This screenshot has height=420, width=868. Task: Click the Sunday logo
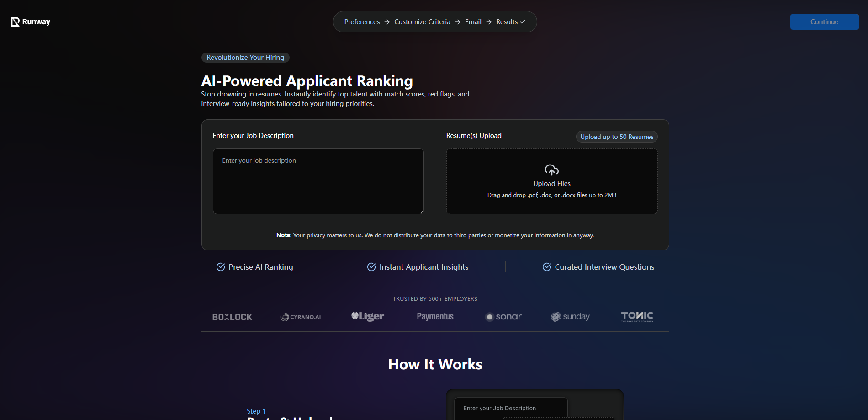click(x=570, y=316)
